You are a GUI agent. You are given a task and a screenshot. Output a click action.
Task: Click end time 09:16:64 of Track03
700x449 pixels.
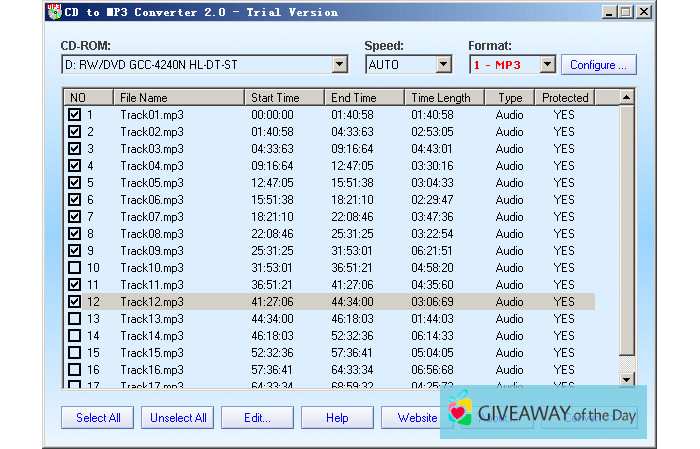tap(352, 149)
